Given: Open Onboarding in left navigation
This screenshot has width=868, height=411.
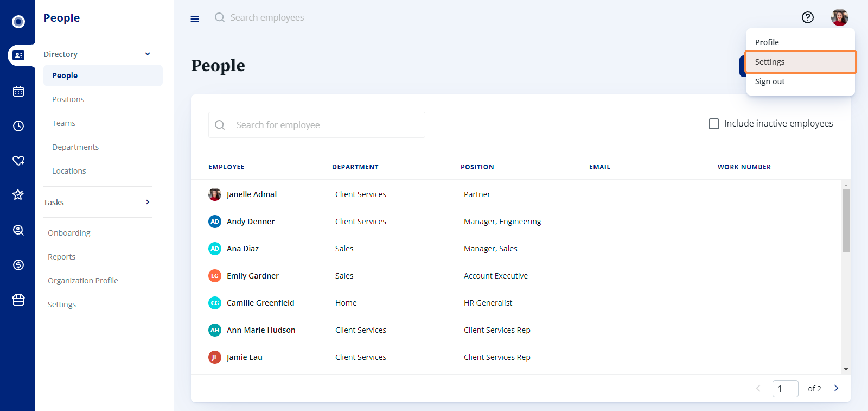Looking at the screenshot, I should tap(69, 233).
